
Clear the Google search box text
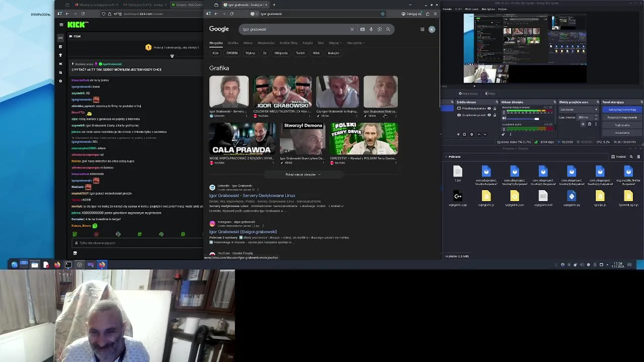pyautogui.click(x=352, y=29)
